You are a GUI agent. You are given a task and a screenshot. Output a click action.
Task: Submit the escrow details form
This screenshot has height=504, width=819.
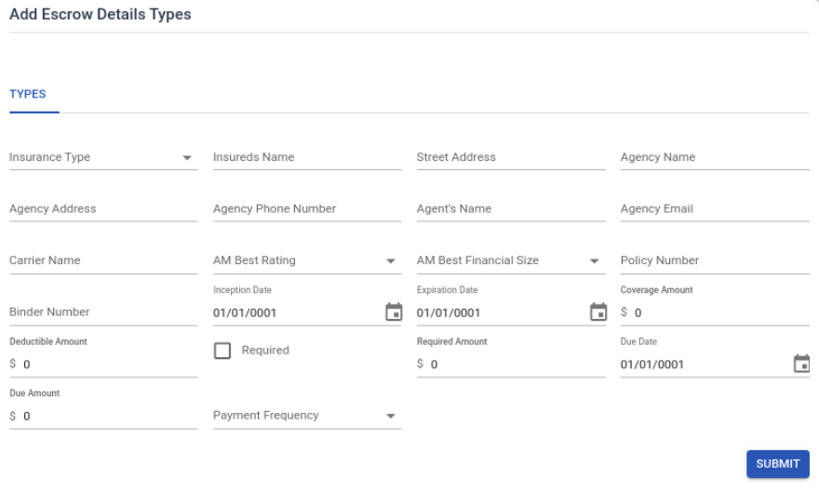coord(778,464)
